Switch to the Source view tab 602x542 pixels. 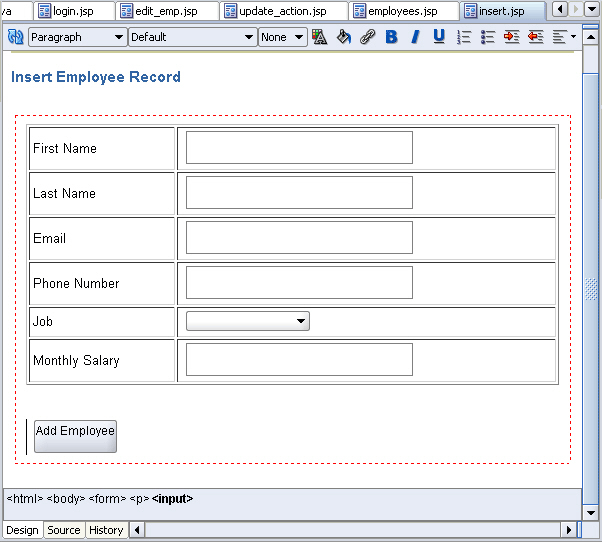64,530
